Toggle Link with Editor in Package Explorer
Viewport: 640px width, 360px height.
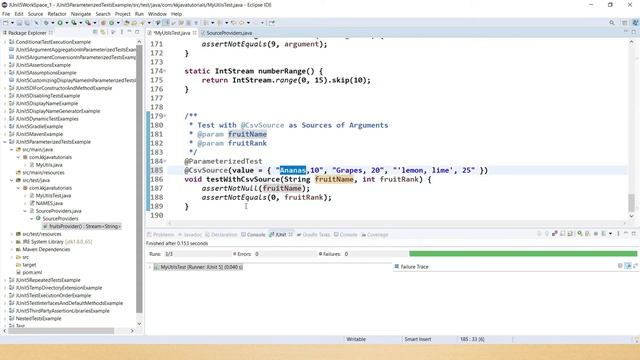[103, 32]
